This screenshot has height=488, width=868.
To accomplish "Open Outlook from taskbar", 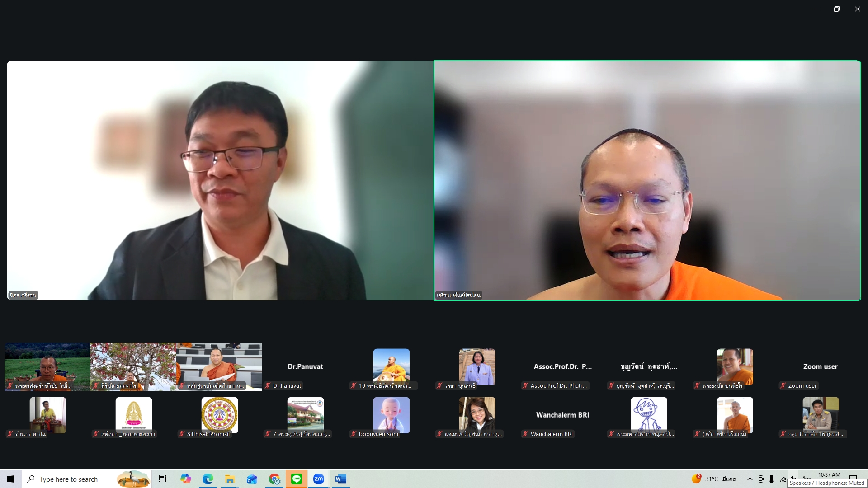I will [252, 479].
